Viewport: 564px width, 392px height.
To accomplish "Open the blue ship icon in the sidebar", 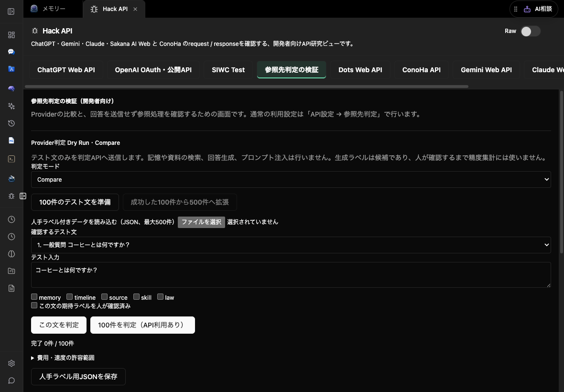I will [x=11, y=178].
